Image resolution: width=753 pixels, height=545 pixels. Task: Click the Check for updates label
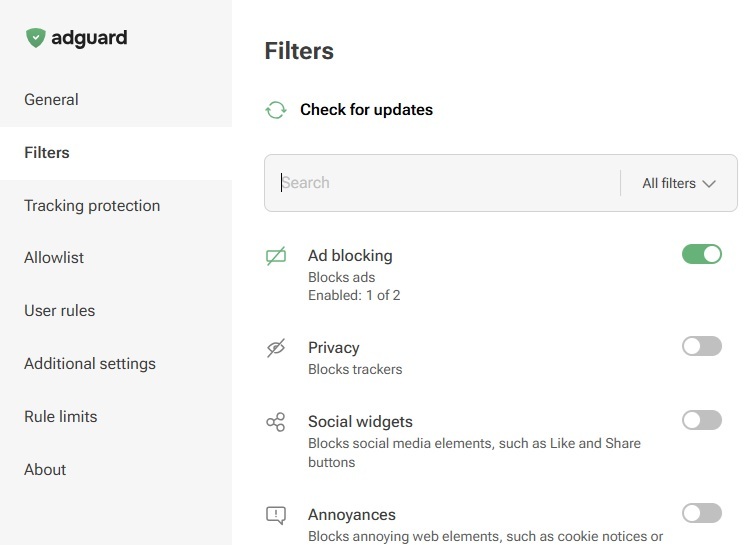point(366,110)
